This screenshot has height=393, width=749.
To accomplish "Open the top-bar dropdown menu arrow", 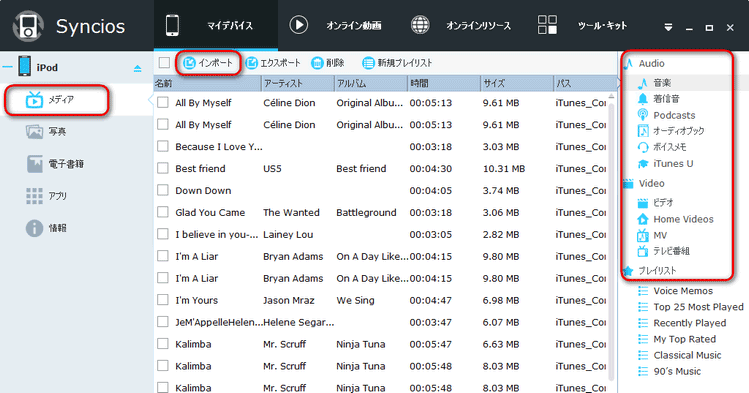I will click(668, 27).
